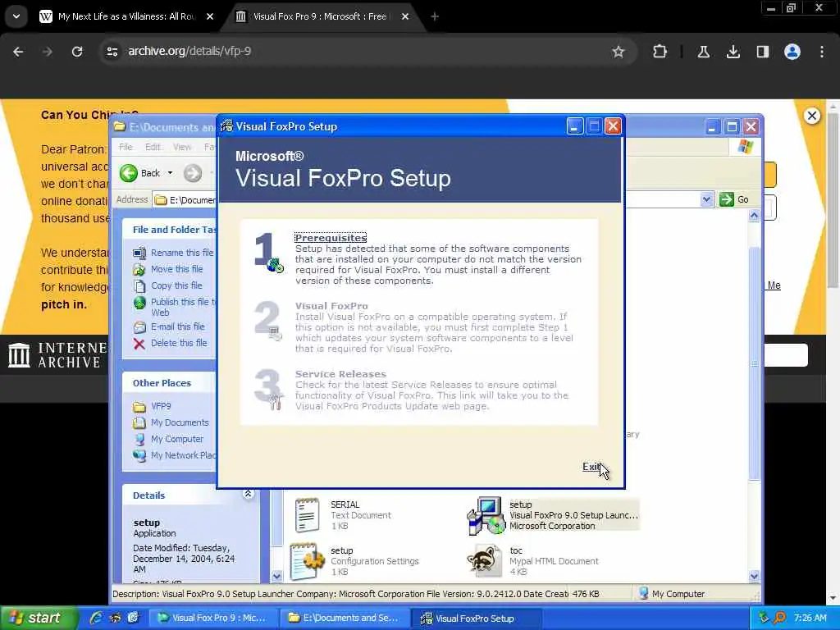Select the SERIAL text document icon

tap(307, 515)
